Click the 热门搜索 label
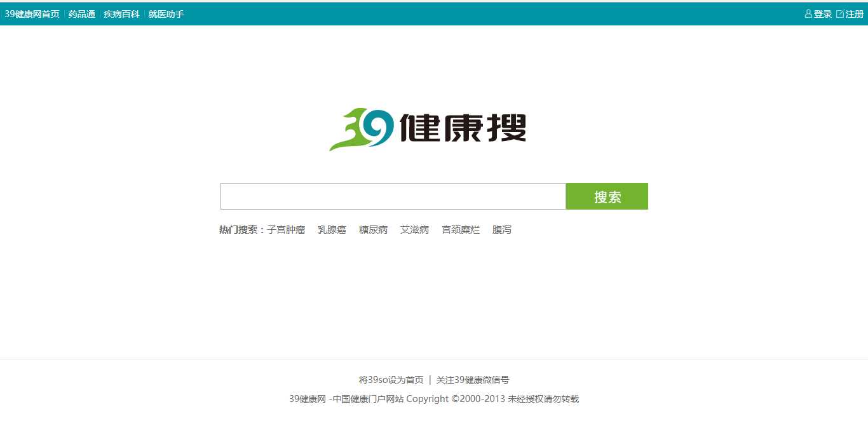The width and height of the screenshot is (868, 423). tap(242, 230)
